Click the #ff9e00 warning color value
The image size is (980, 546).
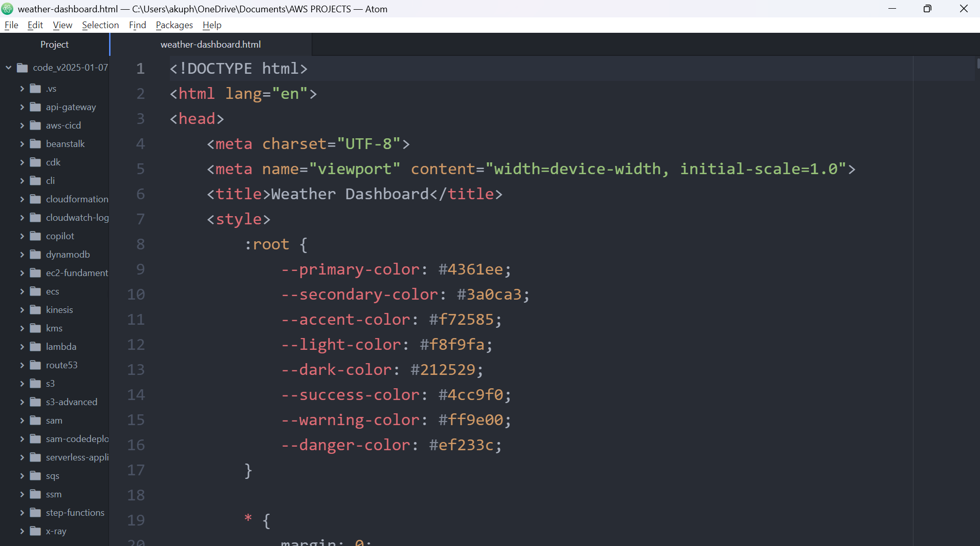pyautogui.click(x=470, y=420)
